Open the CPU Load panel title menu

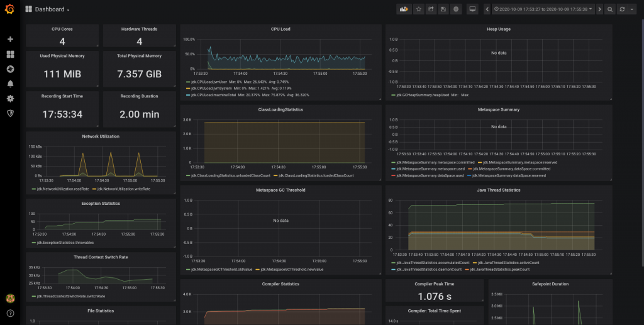280,29
